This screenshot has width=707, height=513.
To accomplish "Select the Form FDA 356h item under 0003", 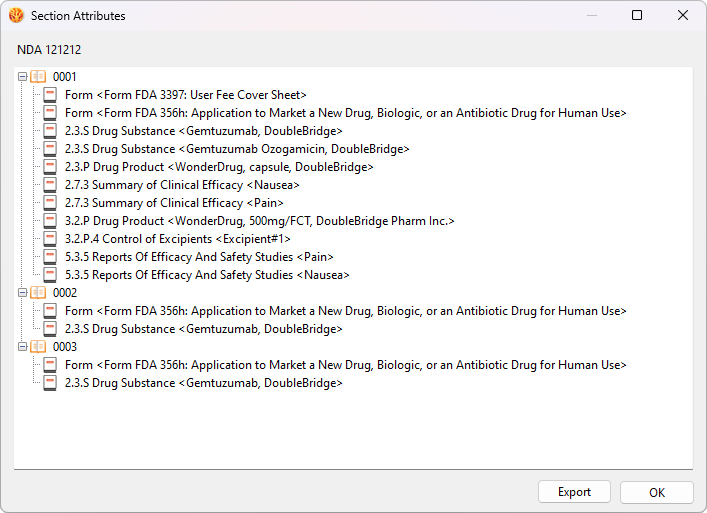I will pyautogui.click(x=346, y=365).
